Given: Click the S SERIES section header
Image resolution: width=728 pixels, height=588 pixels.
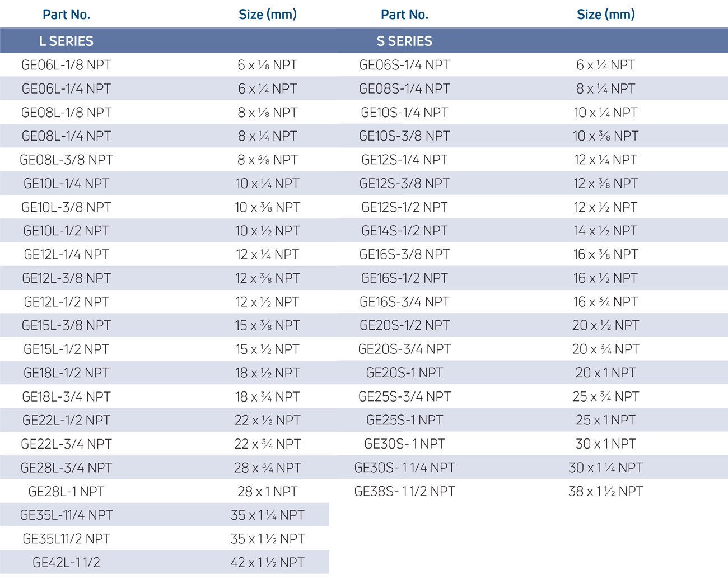Looking at the screenshot, I should pos(404,41).
